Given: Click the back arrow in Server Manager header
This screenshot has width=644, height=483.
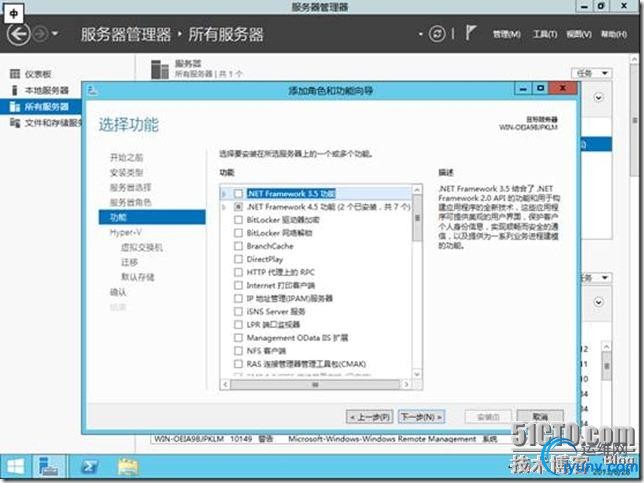Looking at the screenshot, I should click(19, 34).
